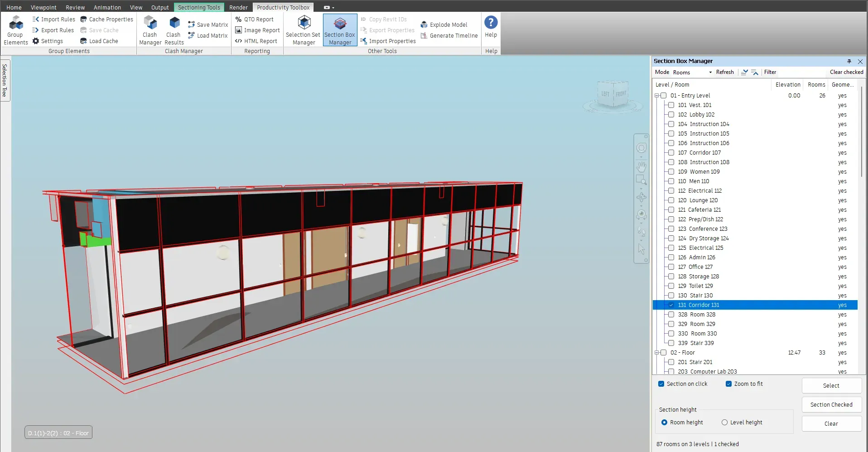Click Load Matrix
868x452 pixels.
tap(208, 35)
